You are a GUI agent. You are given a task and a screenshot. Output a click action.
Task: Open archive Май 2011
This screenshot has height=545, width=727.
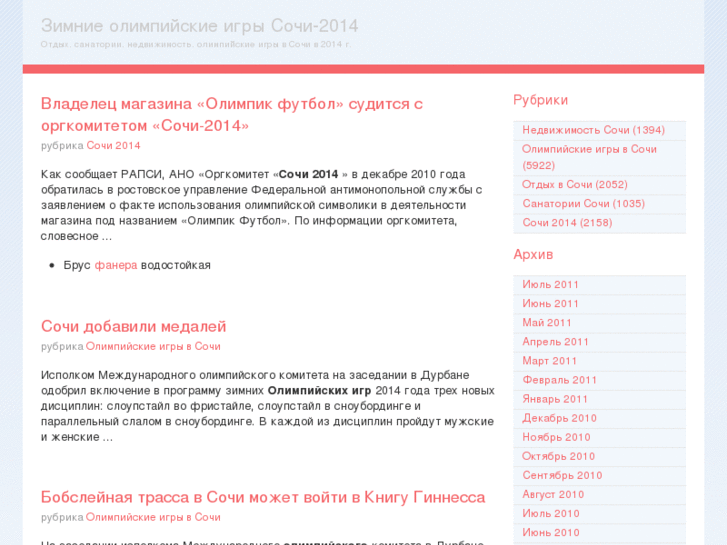[x=547, y=322]
